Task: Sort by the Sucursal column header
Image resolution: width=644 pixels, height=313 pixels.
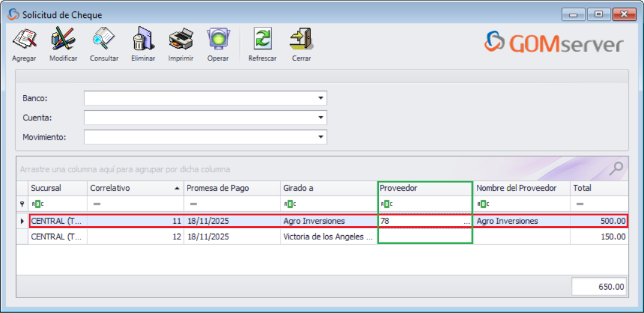Action: (x=58, y=189)
